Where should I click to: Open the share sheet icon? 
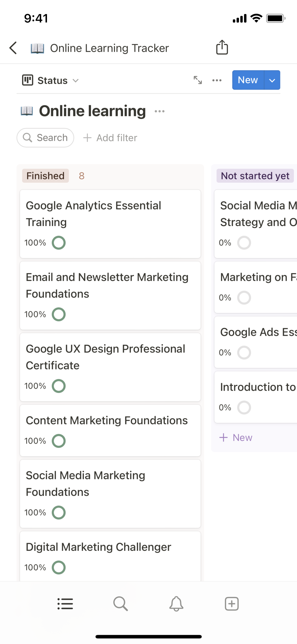(x=222, y=48)
